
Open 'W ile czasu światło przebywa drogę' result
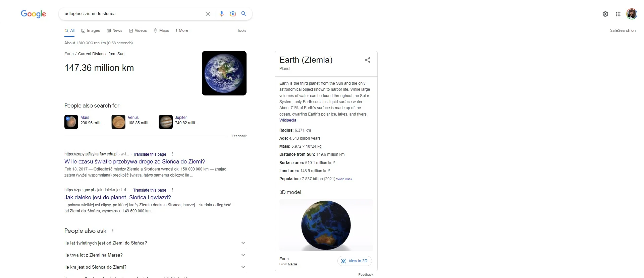tap(135, 161)
